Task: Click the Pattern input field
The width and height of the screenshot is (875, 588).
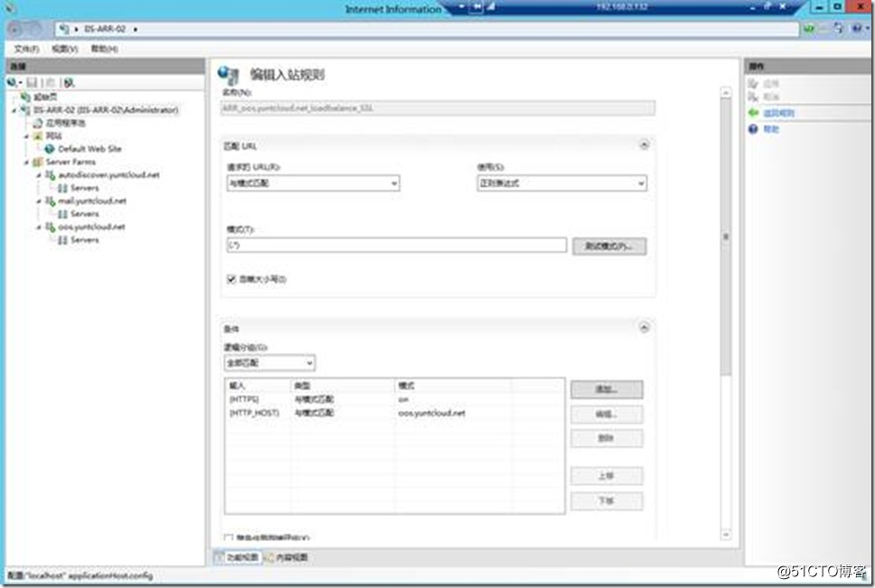Action: pos(397,246)
